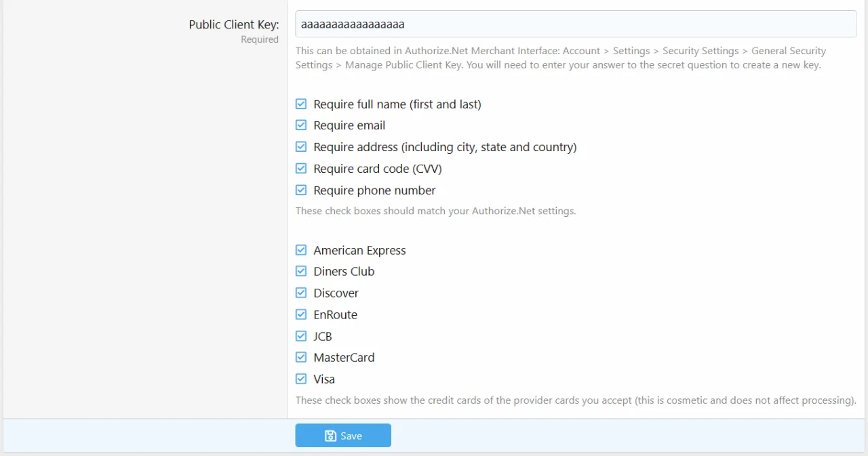This screenshot has width=868, height=456.
Task: Uncheck the American Express checkbox
Action: [301, 250]
